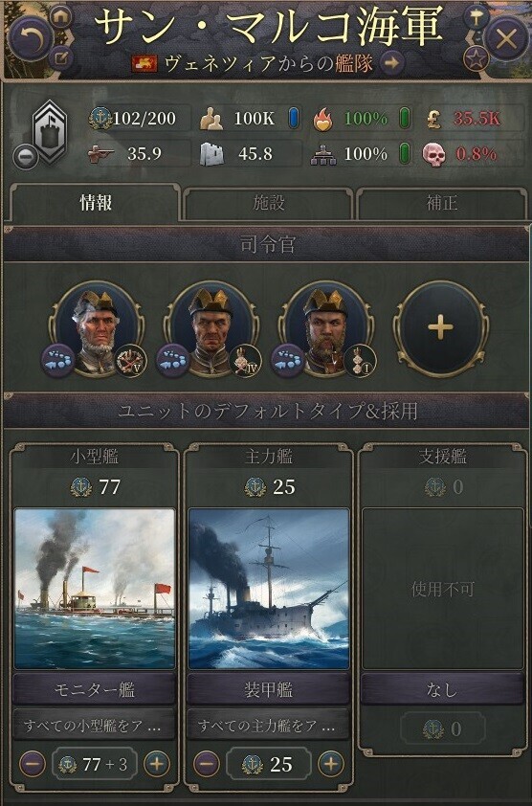This screenshot has height=806, width=532.
Task: Open the モニター艦 unit type selector
Action: [94, 689]
